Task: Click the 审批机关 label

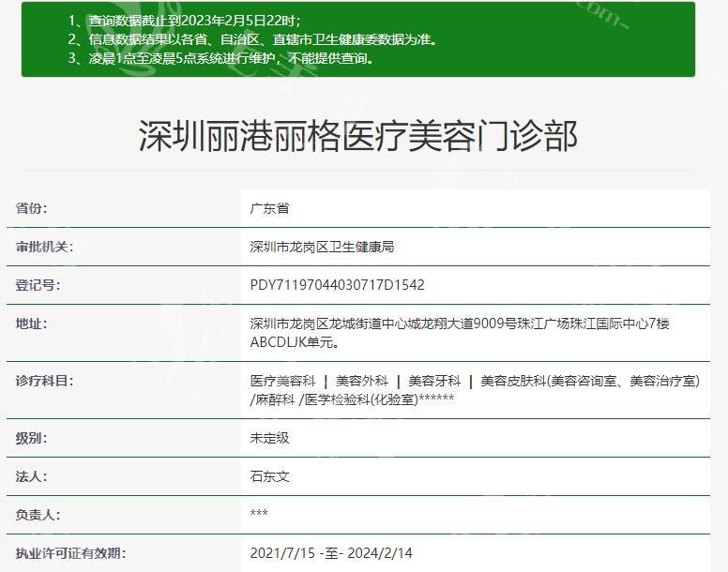Action: (x=44, y=247)
